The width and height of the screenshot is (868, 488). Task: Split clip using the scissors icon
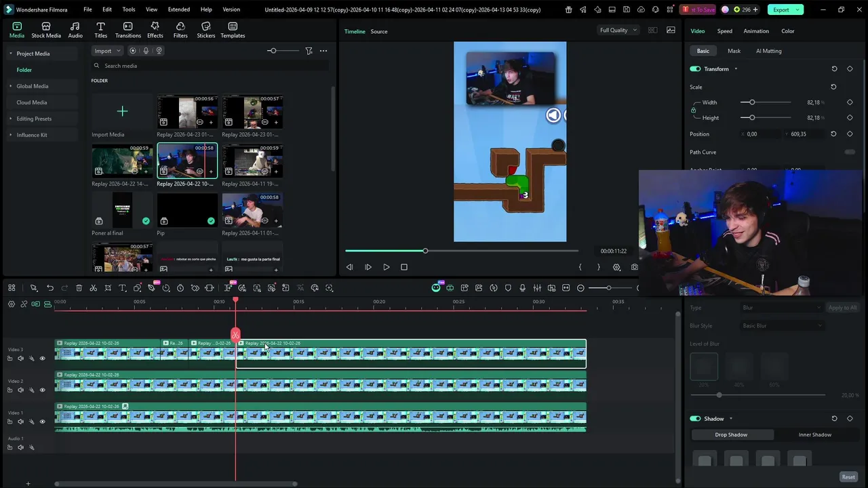tap(94, 288)
